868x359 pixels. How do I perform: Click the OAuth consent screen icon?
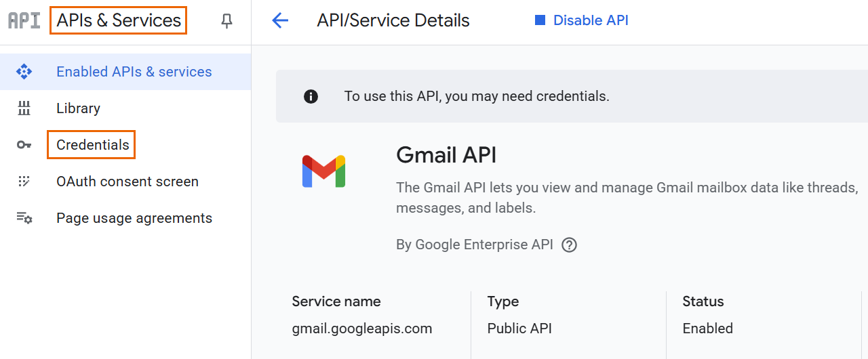(x=24, y=182)
